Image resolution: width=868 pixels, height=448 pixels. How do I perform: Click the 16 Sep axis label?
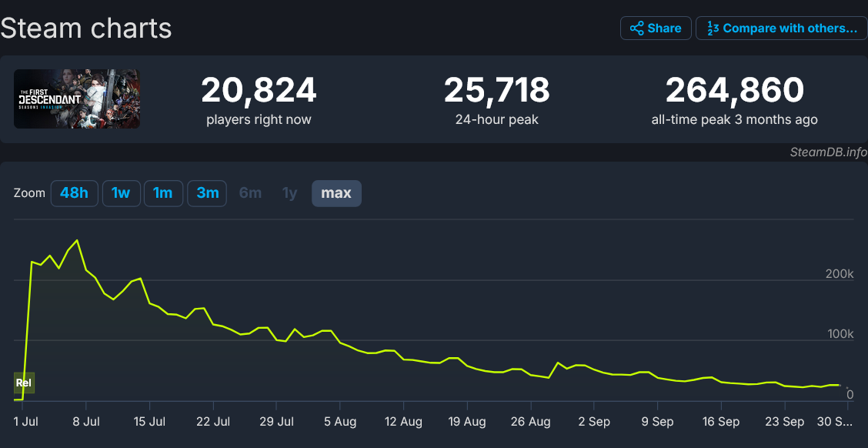(721, 422)
